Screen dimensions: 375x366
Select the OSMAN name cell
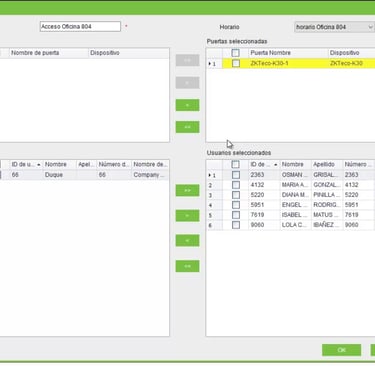coord(295,175)
